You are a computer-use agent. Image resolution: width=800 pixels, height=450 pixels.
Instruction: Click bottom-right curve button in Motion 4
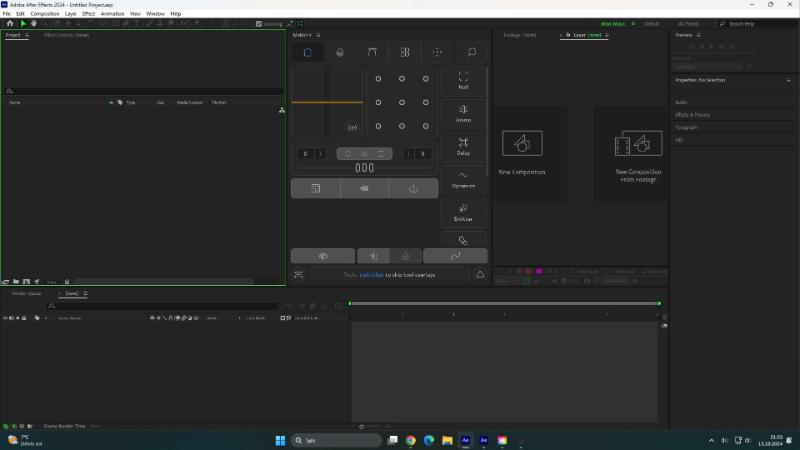455,256
